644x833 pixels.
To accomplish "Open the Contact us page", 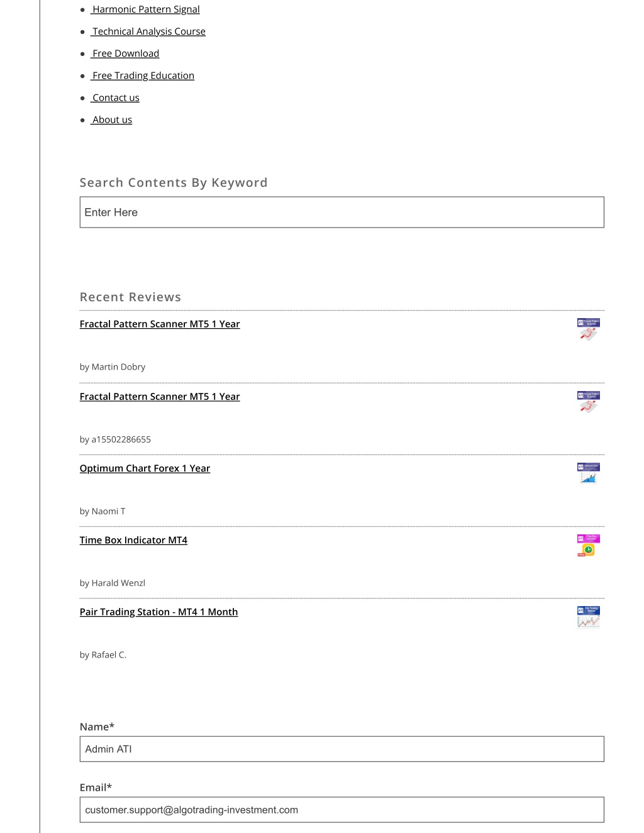I will coord(115,97).
